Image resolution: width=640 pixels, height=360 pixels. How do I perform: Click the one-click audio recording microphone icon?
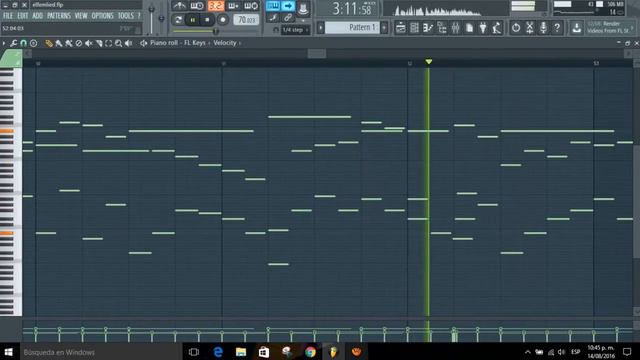click(x=543, y=28)
